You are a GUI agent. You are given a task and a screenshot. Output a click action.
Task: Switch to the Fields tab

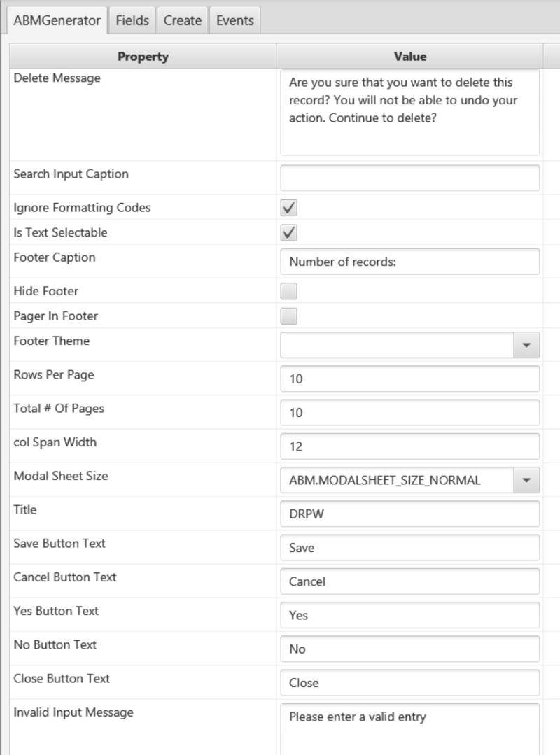132,20
